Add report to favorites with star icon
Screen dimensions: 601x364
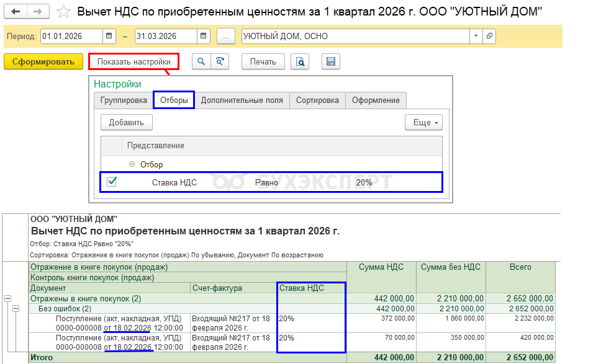[x=63, y=12]
